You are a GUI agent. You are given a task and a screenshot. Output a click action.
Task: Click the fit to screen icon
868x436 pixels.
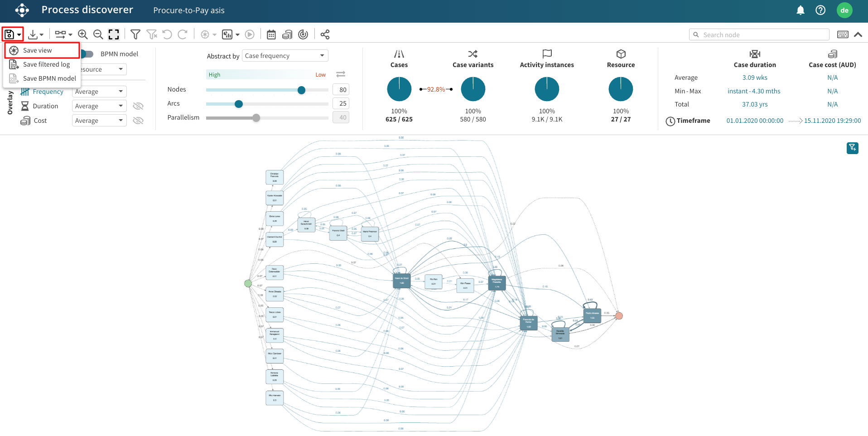pyautogui.click(x=114, y=34)
